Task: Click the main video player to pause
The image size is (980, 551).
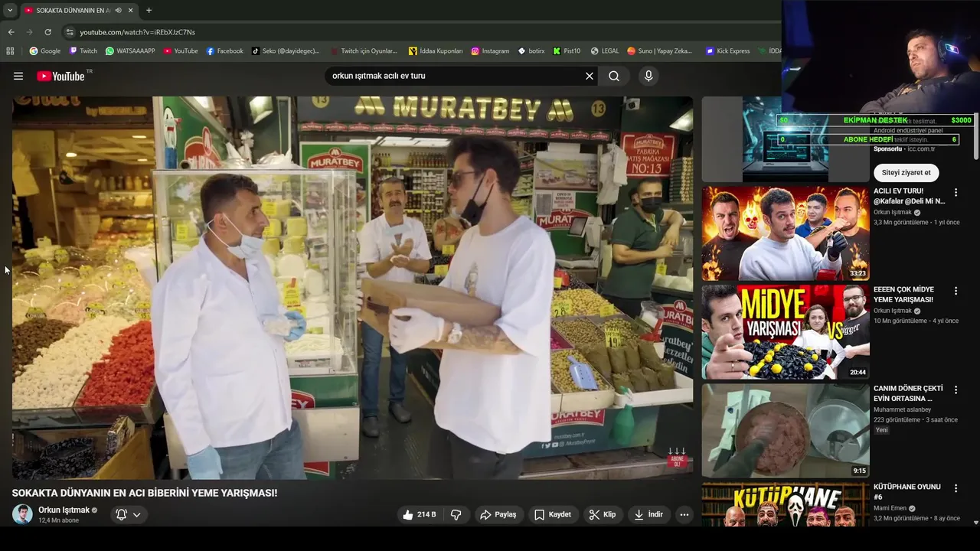Action: tap(352, 288)
